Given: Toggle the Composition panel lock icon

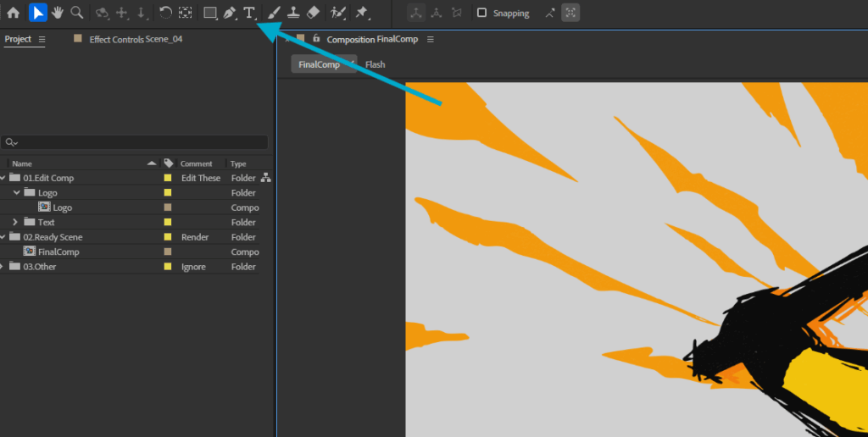Looking at the screenshot, I should pyautogui.click(x=316, y=38).
